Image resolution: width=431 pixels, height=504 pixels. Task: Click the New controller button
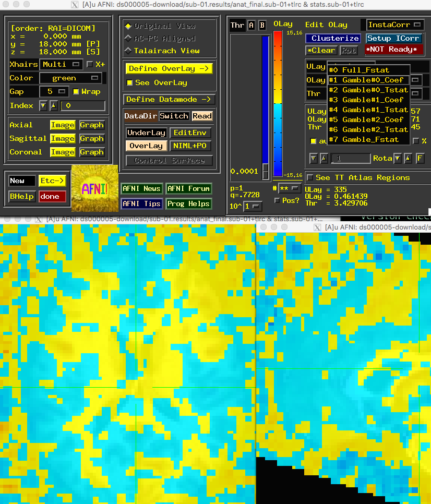coord(22,181)
